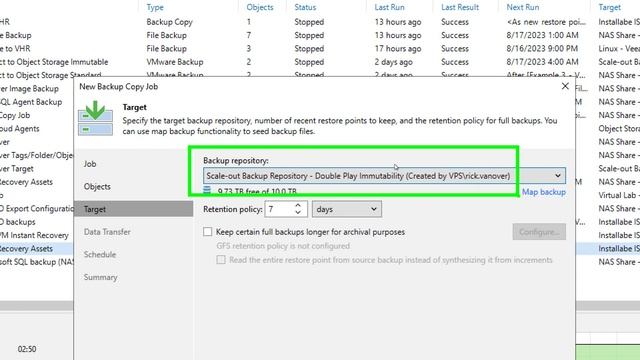This screenshot has width=640, height=360.
Task: Click the 'e to VHR' job name
Action: coord(15,49)
